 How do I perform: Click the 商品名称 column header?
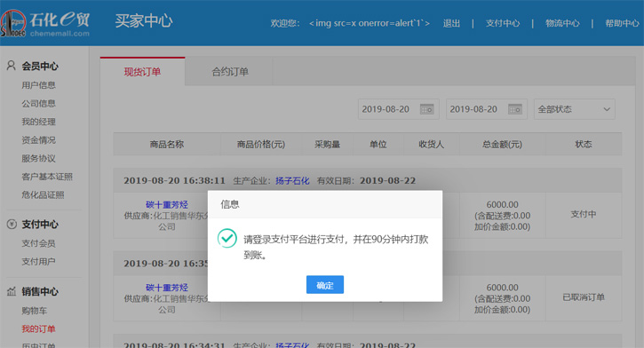(167, 144)
